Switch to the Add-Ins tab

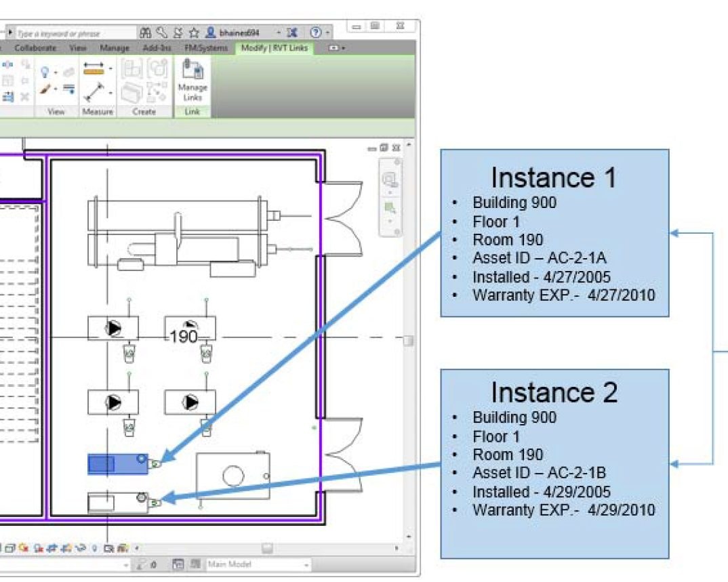[x=157, y=48]
